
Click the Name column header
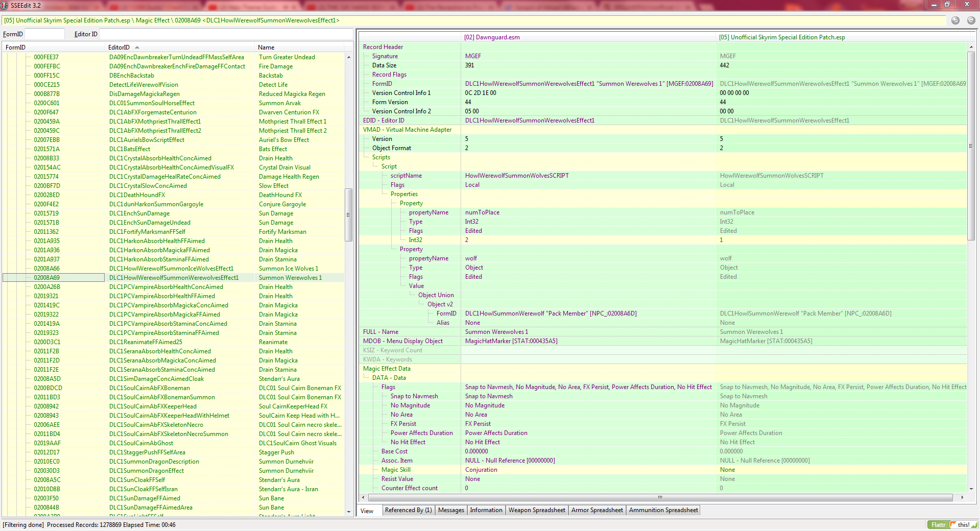click(266, 47)
